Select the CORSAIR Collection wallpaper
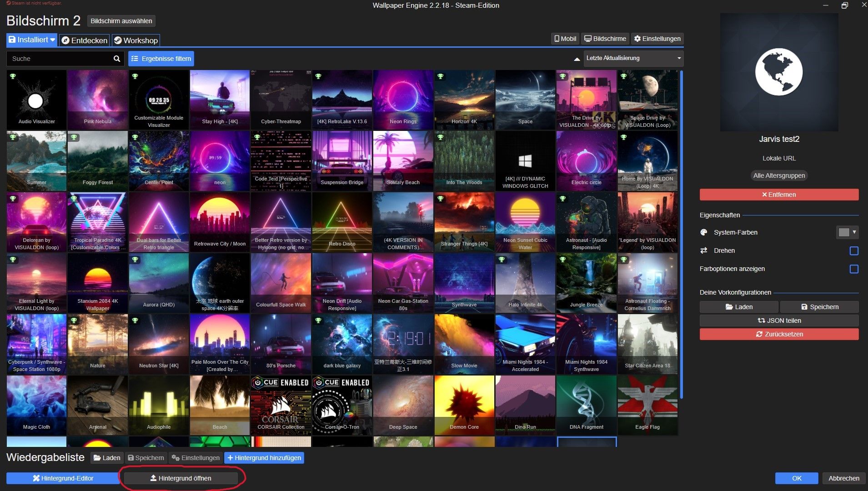Image resolution: width=868 pixels, height=491 pixels. 281,406
